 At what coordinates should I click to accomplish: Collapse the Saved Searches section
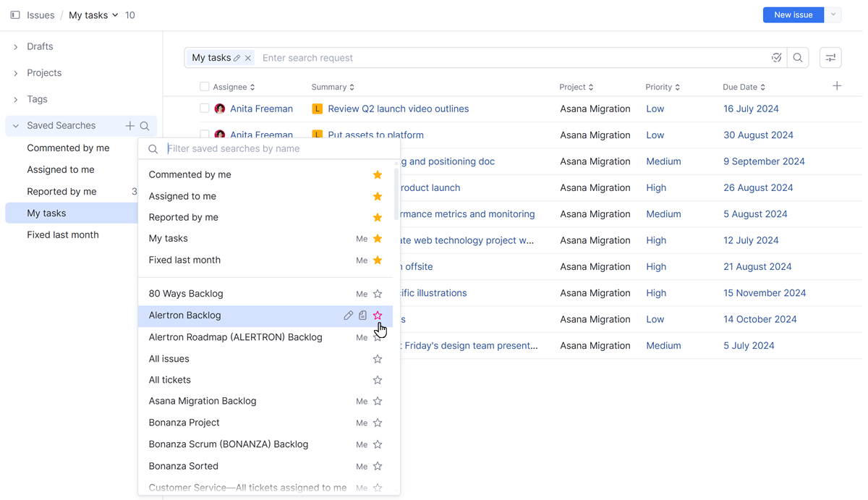[x=16, y=125]
